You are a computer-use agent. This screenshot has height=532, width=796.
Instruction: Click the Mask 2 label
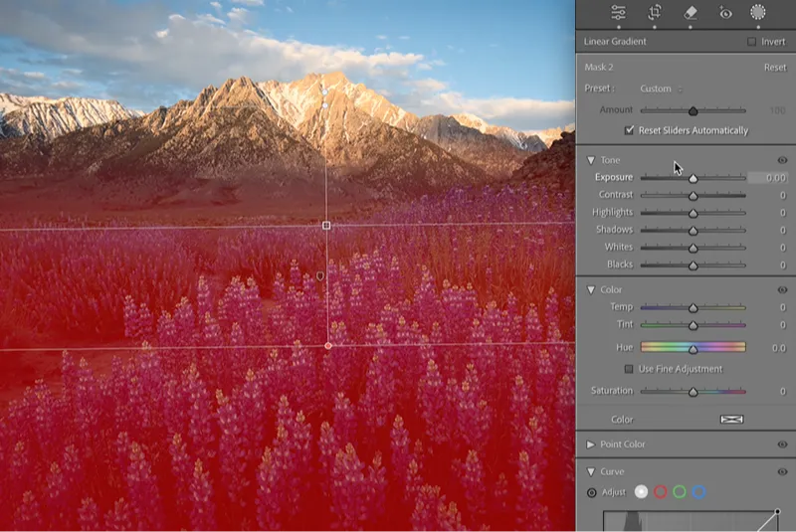coord(599,68)
